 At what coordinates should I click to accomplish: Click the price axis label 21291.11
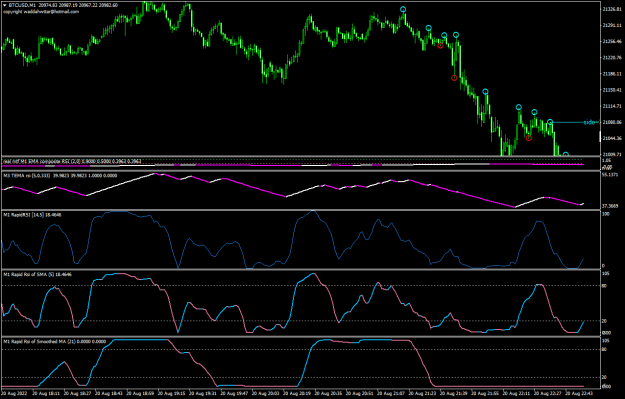pos(612,25)
